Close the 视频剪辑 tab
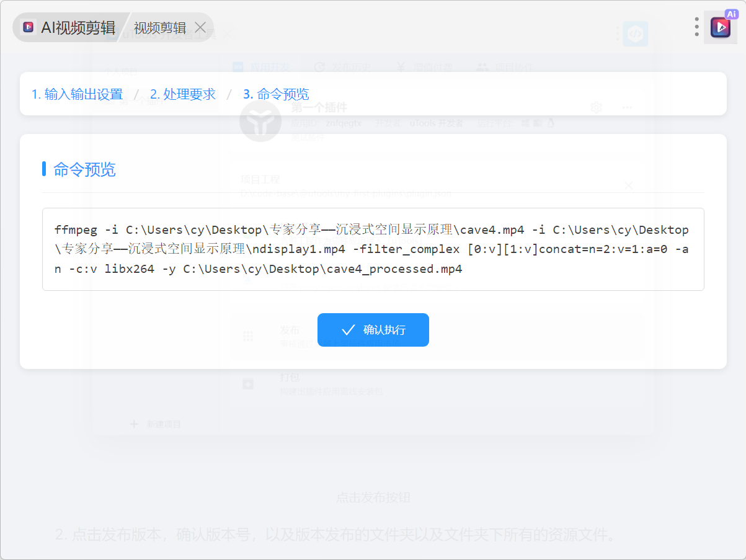Image resolution: width=746 pixels, height=560 pixels. [200, 27]
